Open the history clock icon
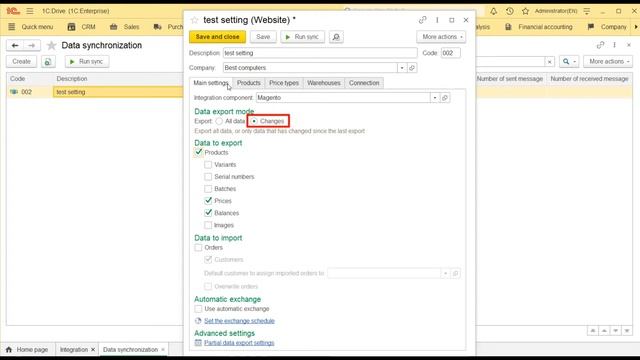 pos(509,11)
